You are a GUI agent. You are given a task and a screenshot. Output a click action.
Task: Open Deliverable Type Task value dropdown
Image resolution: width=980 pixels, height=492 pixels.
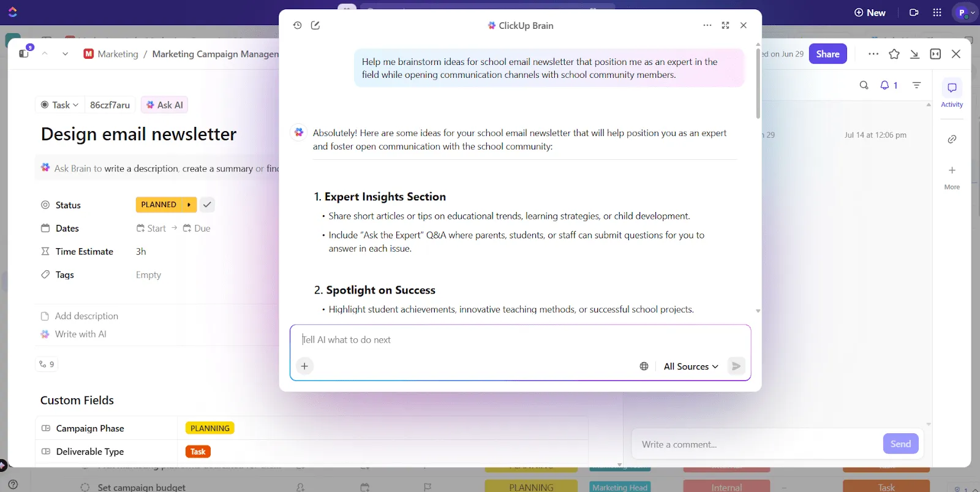point(198,452)
